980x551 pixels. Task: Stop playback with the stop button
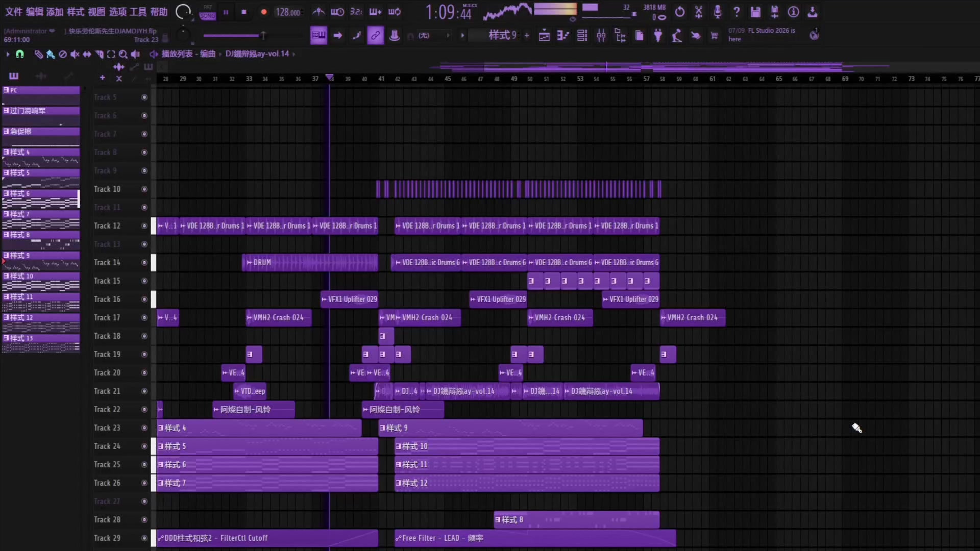[x=244, y=12]
